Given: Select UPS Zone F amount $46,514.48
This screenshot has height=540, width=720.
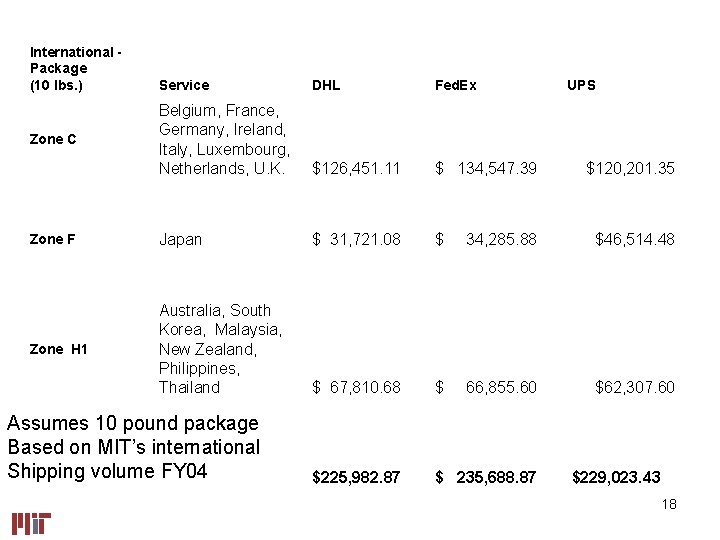Looking at the screenshot, I should [634, 239].
